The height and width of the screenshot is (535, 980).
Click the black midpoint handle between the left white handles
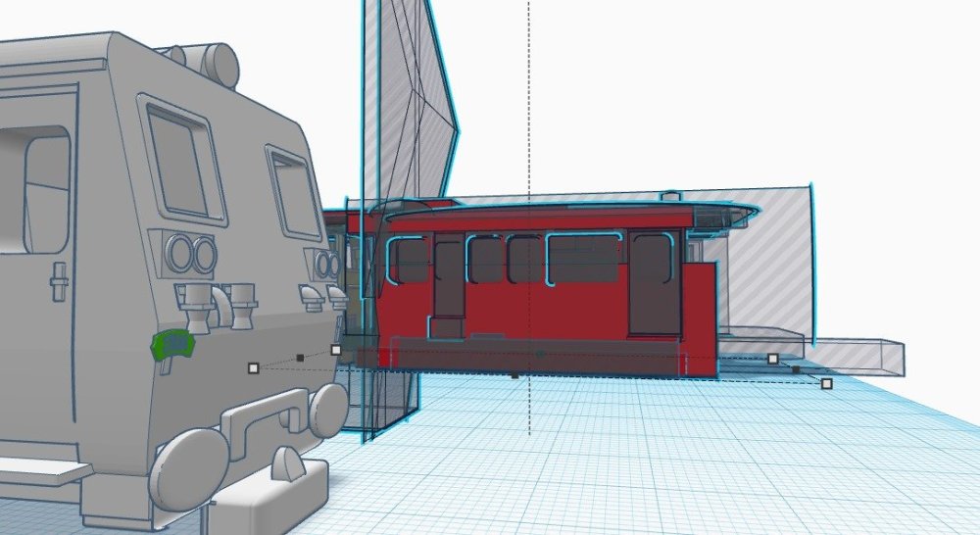tap(300, 358)
